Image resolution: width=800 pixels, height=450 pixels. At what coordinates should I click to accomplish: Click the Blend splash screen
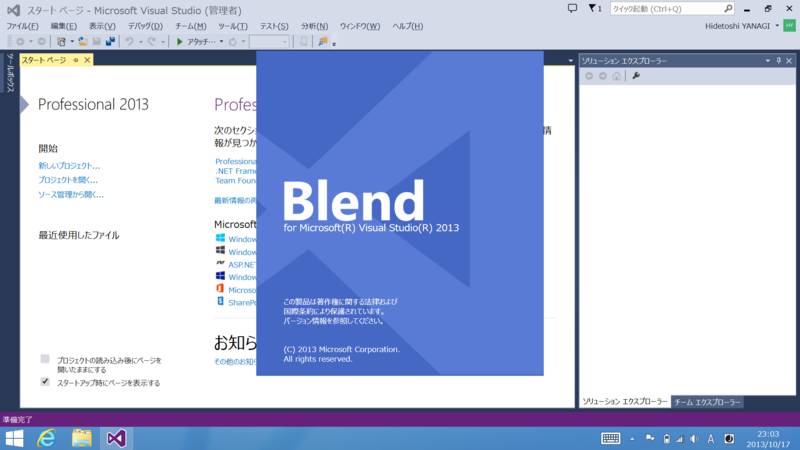tap(399, 213)
